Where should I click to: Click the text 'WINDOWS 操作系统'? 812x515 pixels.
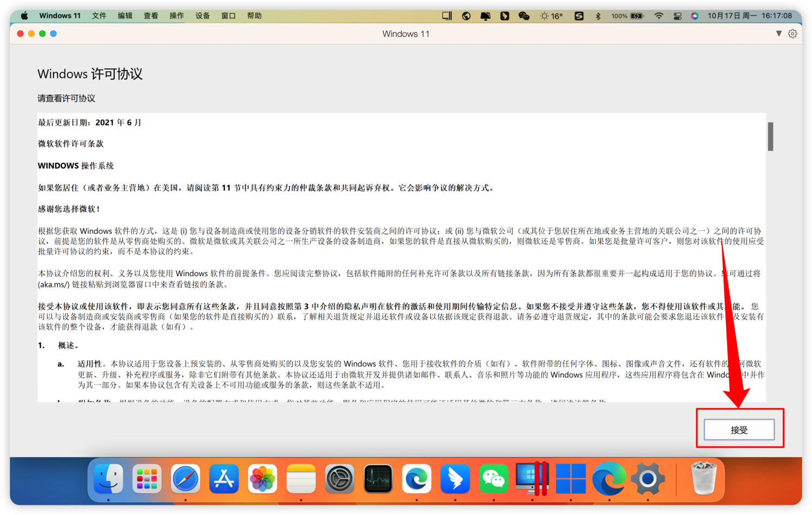click(x=76, y=166)
